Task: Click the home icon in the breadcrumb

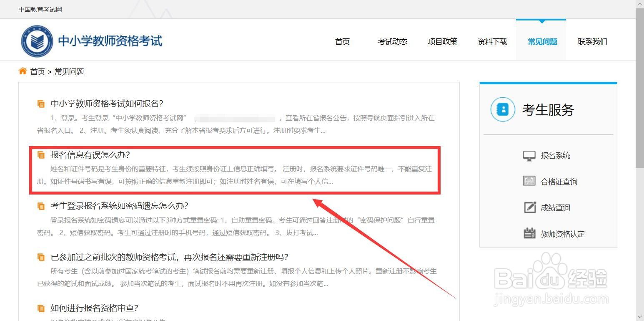Action: click(x=23, y=71)
